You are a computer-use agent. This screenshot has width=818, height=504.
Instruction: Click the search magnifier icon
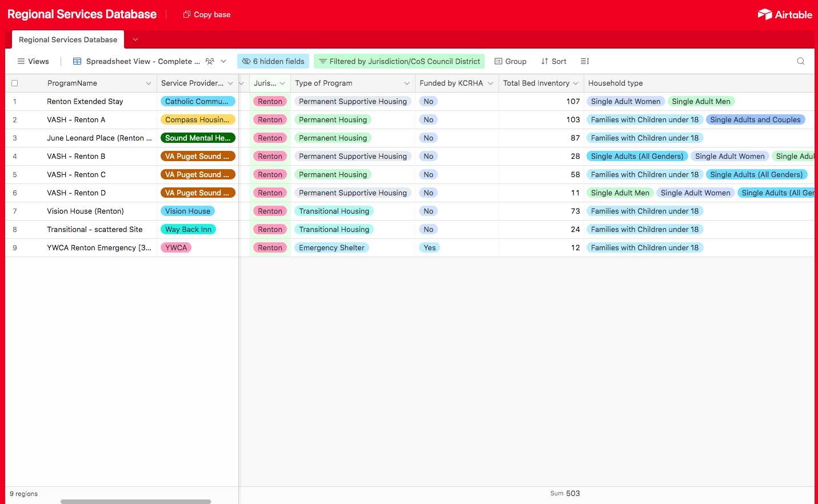pos(800,61)
